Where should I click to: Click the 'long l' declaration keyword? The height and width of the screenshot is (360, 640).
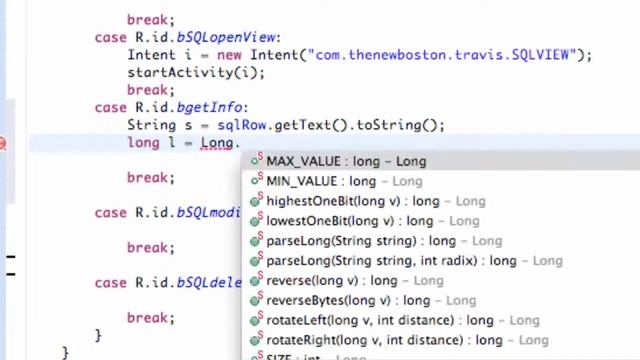click(x=143, y=143)
